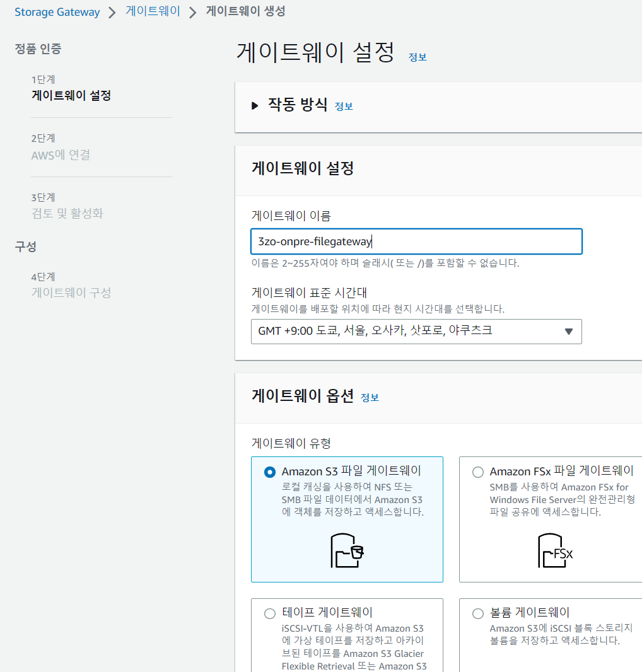Click the S3 file gateway bucket icon
The height and width of the screenshot is (672, 642).
(347, 550)
